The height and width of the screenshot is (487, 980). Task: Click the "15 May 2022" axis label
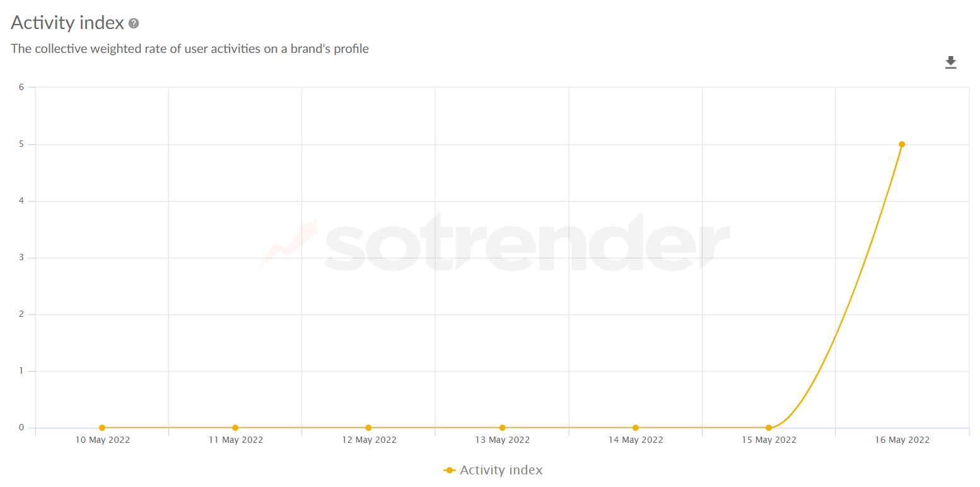click(769, 440)
